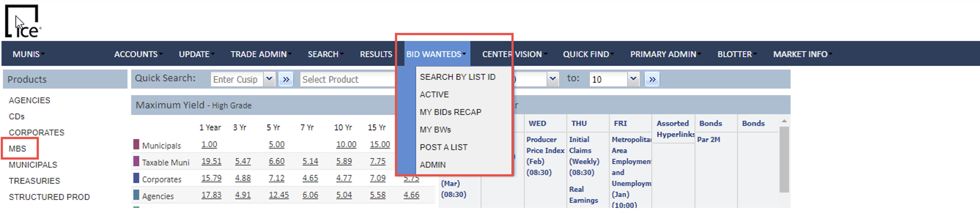Open MBS product
980x212 pixels.
pos(17,149)
